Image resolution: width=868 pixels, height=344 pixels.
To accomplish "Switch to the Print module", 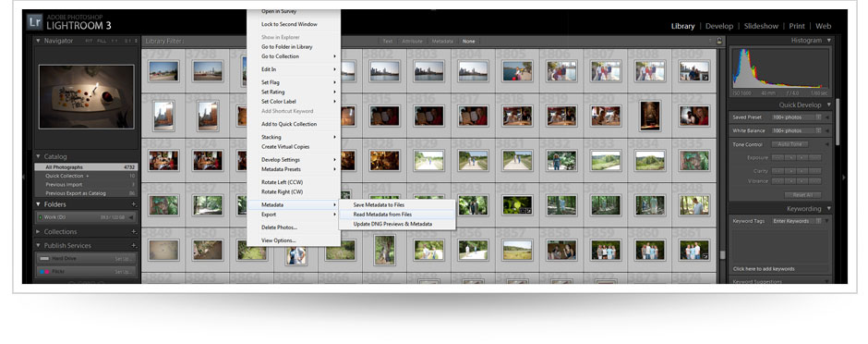I will pos(797,26).
